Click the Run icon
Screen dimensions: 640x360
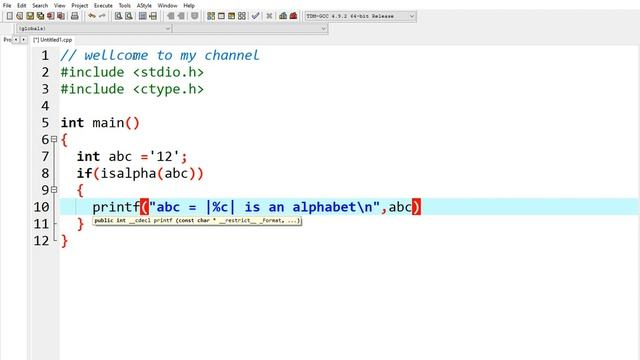click(221, 16)
